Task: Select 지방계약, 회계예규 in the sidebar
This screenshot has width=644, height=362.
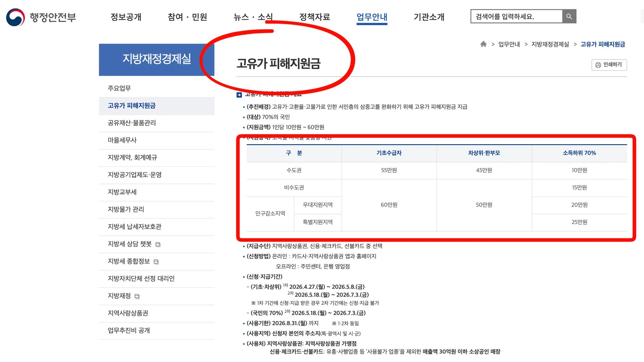Action: [156, 158]
